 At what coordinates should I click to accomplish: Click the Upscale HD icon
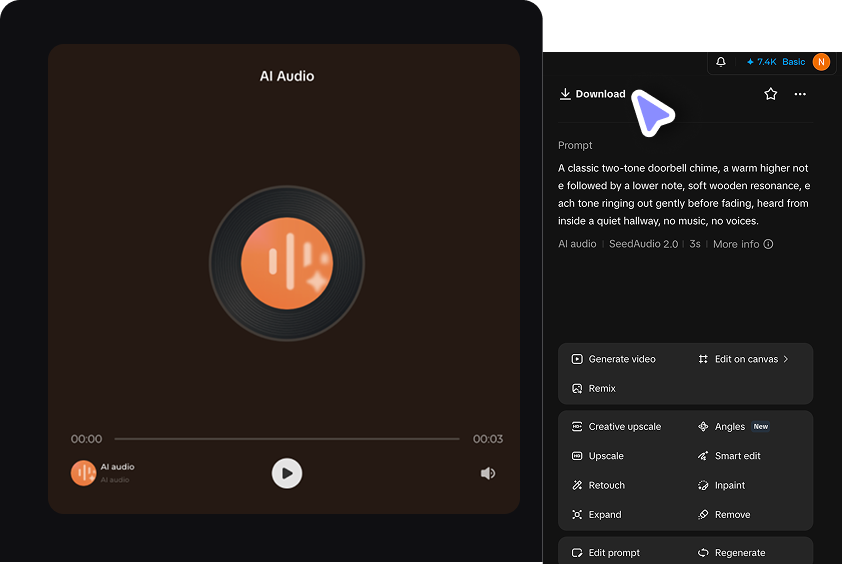577,456
